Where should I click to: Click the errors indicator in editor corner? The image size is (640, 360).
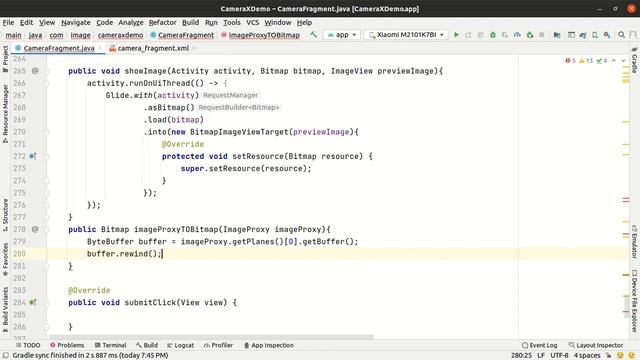pos(570,60)
